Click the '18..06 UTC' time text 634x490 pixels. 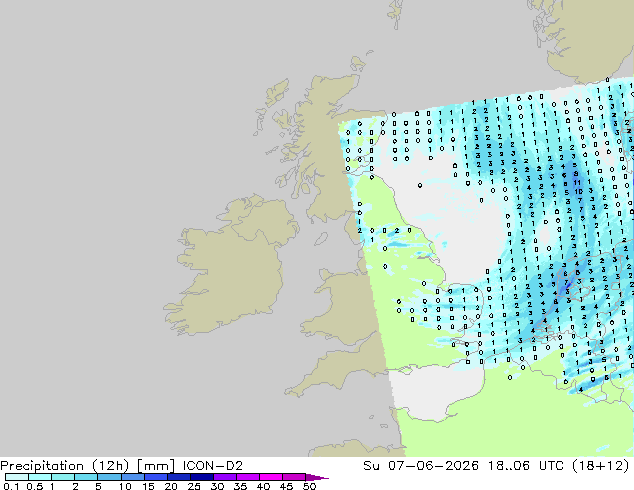(x=528, y=466)
